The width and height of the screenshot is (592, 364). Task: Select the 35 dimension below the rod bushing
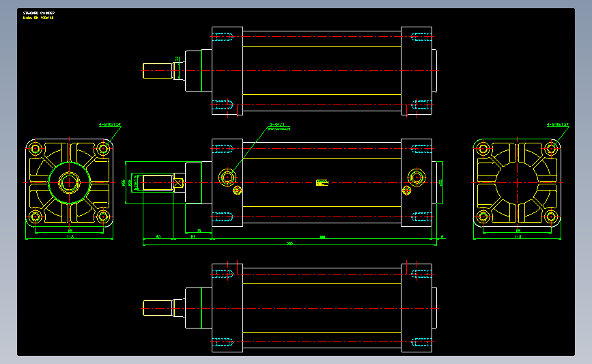tap(199, 230)
